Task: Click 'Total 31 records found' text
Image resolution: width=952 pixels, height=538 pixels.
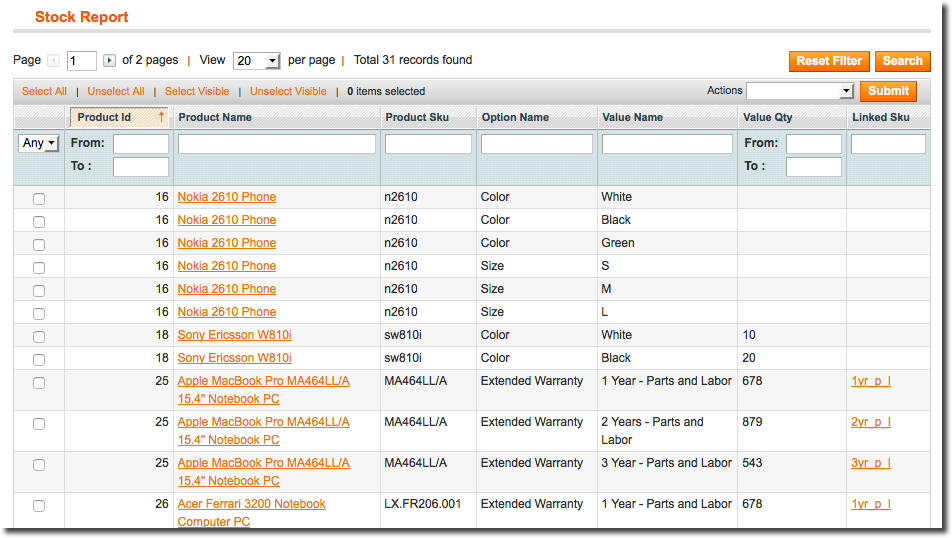Action: tap(413, 60)
